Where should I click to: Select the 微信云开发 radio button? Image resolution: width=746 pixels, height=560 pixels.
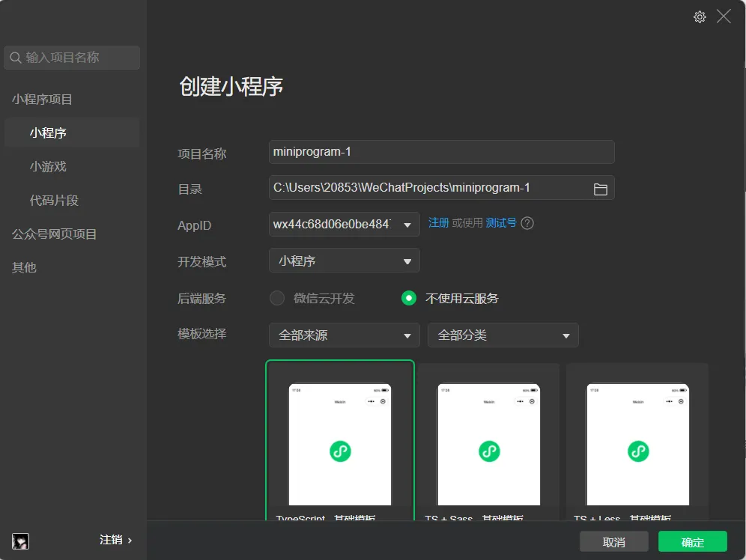[277, 298]
